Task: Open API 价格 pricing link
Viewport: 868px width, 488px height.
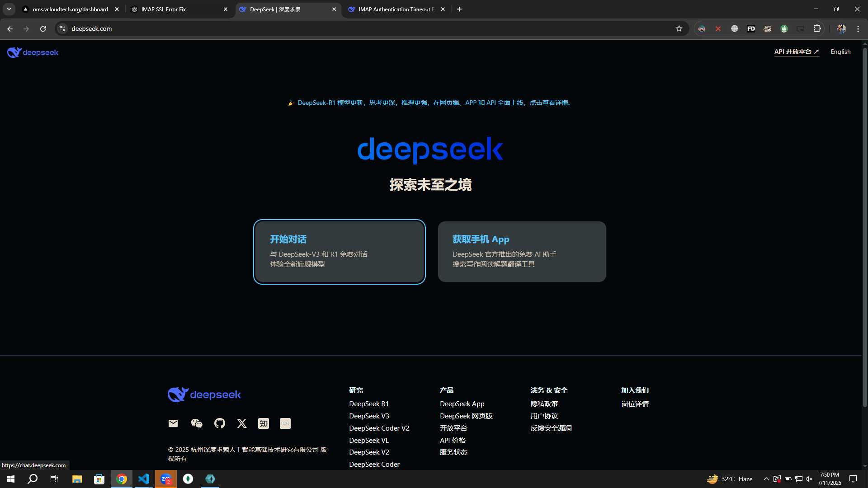Action: click(453, 441)
